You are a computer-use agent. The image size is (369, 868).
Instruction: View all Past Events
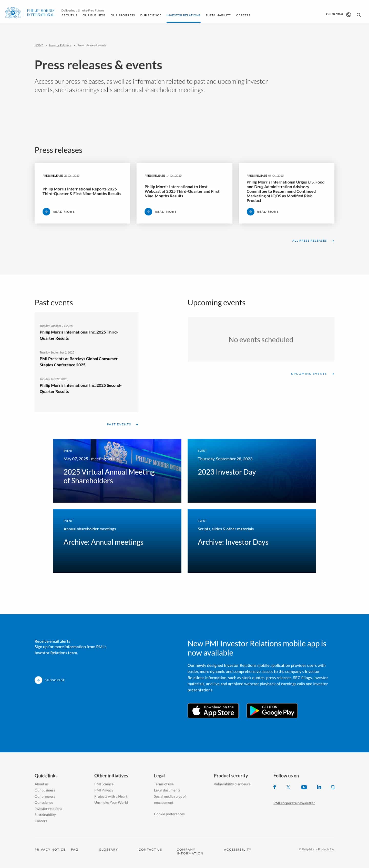[119, 425]
